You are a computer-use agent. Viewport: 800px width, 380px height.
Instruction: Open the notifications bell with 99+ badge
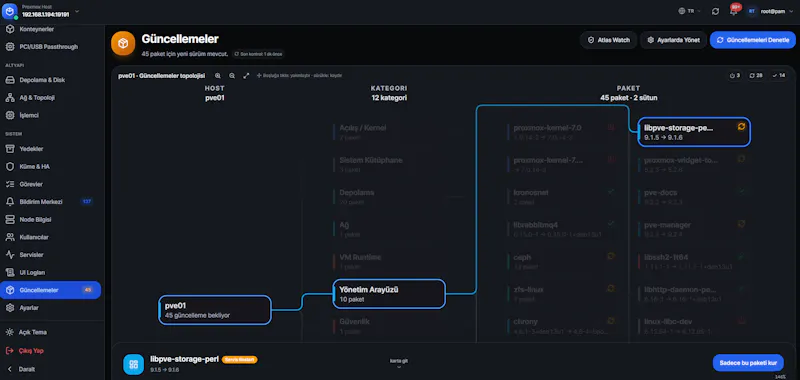[733, 11]
